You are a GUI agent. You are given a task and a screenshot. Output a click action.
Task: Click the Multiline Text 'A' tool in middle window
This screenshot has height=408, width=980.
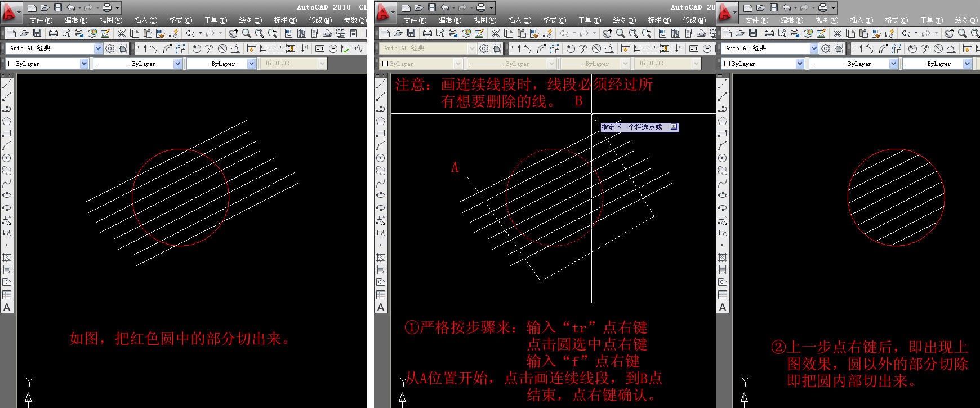(x=381, y=308)
